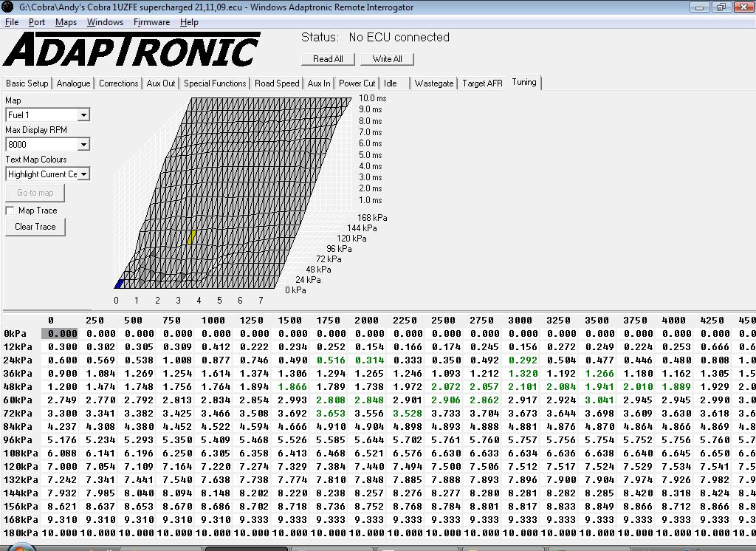This screenshot has height=551, width=756.
Task: Select the green 2.072 cell under 2500 RPM
Action: pyautogui.click(x=446, y=387)
